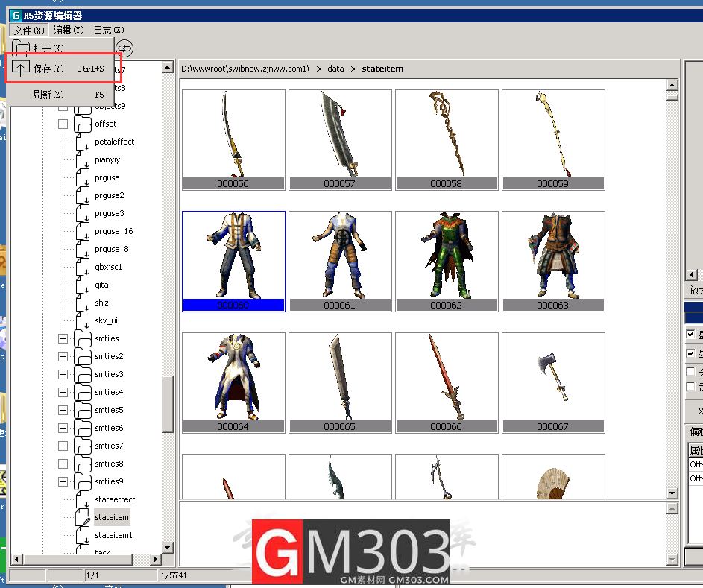Expand the smtiles4 tree node
This screenshot has width=703, height=588.
[63, 392]
